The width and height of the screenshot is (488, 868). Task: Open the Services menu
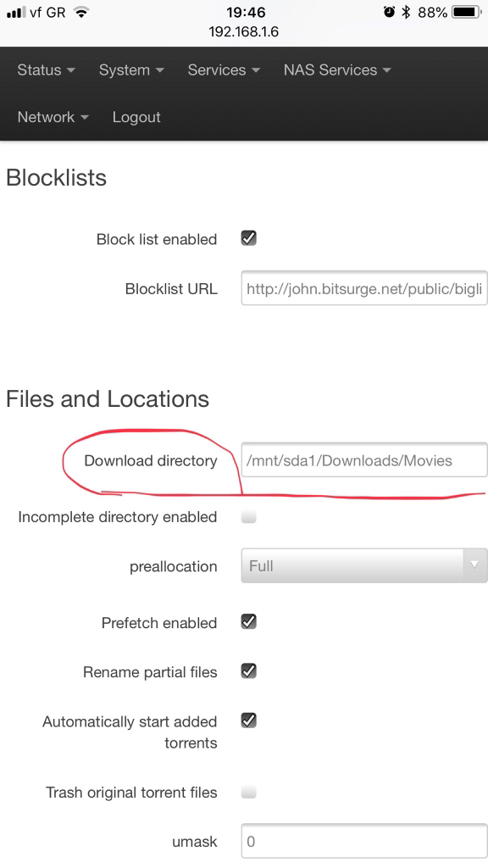(224, 70)
